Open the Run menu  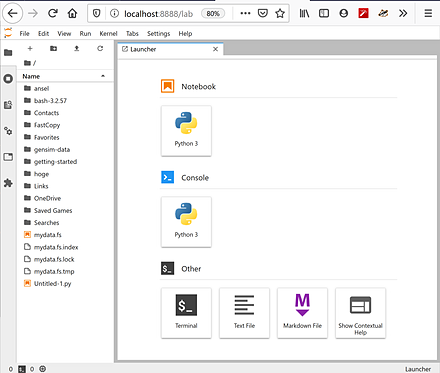[x=85, y=34]
